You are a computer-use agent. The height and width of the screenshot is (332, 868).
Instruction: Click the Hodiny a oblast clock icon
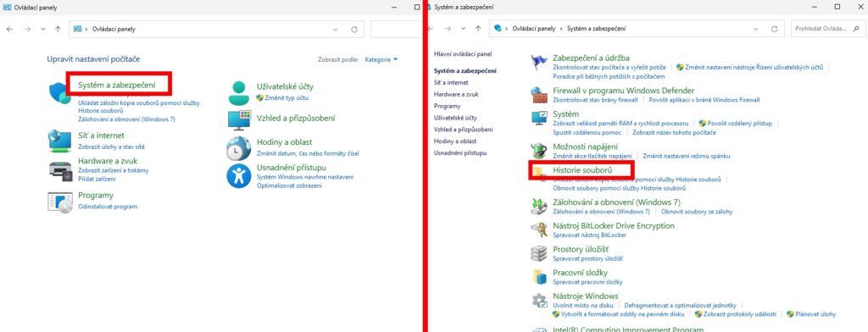click(238, 148)
